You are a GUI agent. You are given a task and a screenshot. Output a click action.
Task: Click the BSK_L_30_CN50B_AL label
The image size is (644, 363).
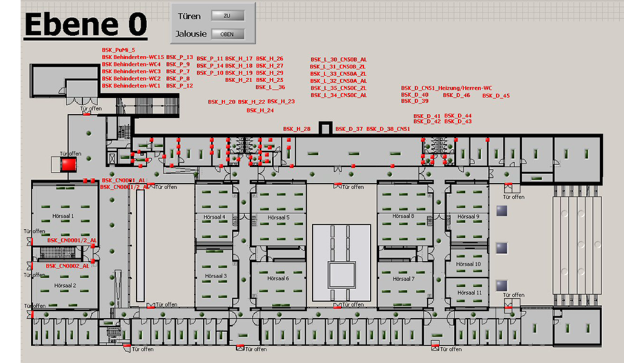point(338,59)
